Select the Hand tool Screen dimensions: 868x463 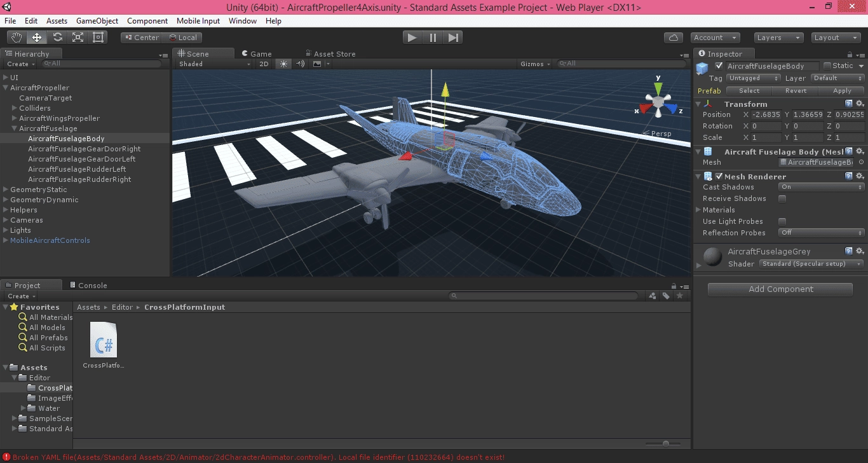coord(17,38)
